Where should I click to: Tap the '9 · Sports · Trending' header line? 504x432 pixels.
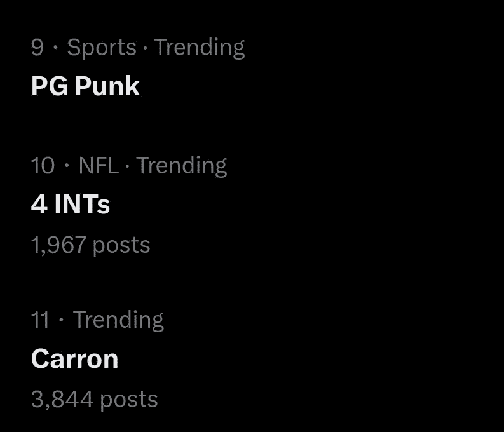pos(137,48)
